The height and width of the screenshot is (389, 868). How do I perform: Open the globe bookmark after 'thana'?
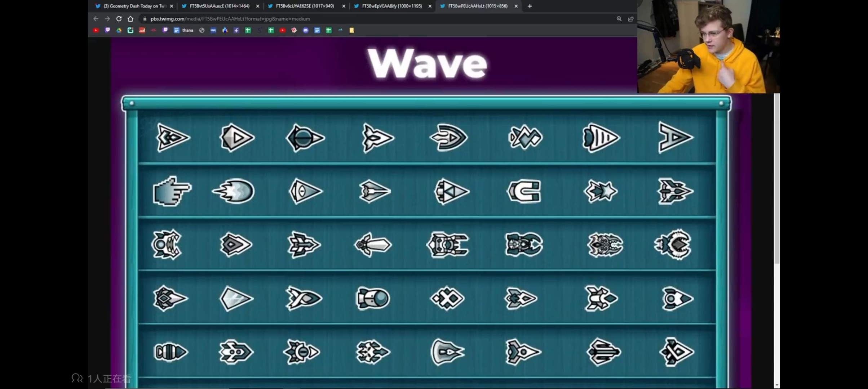tap(202, 30)
